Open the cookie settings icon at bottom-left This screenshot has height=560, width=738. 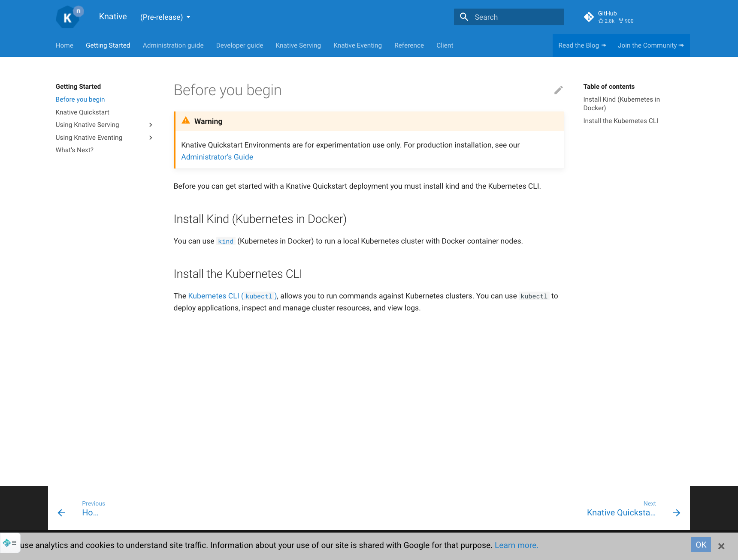[x=10, y=543]
